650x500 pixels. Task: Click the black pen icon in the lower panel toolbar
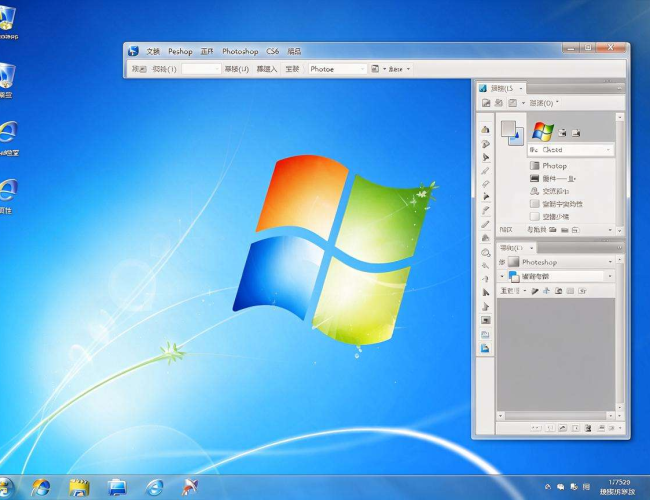(535, 291)
